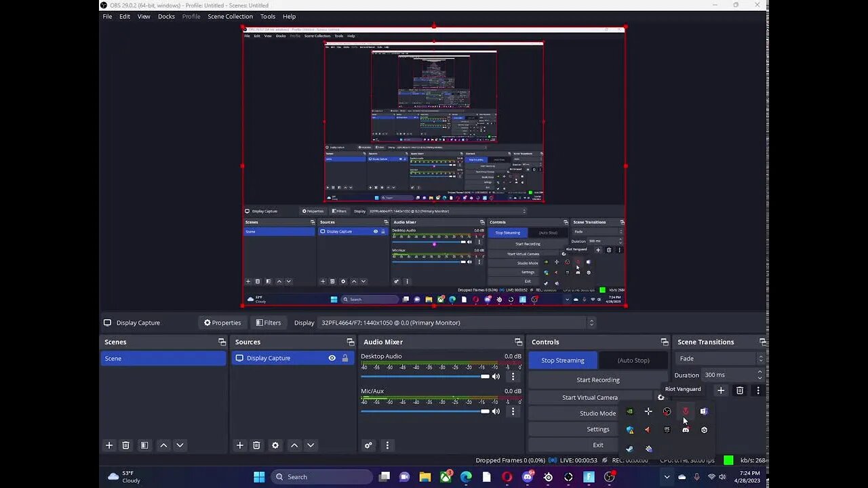Open scene filters icon in Scenes dock
Image resolution: width=868 pixels, height=488 pixels.
coord(144,445)
